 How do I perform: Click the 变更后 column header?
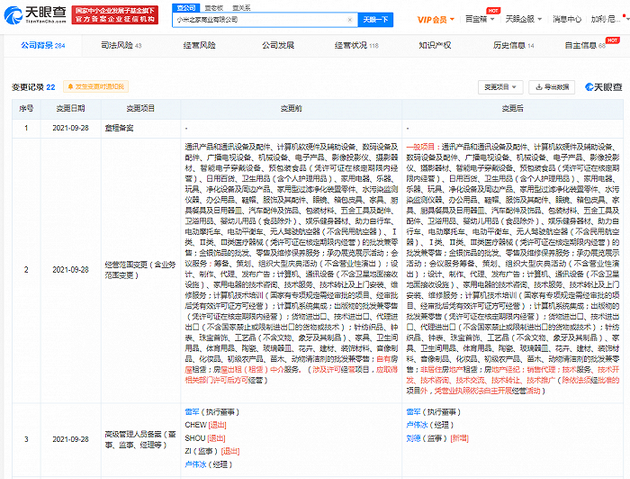(512, 108)
